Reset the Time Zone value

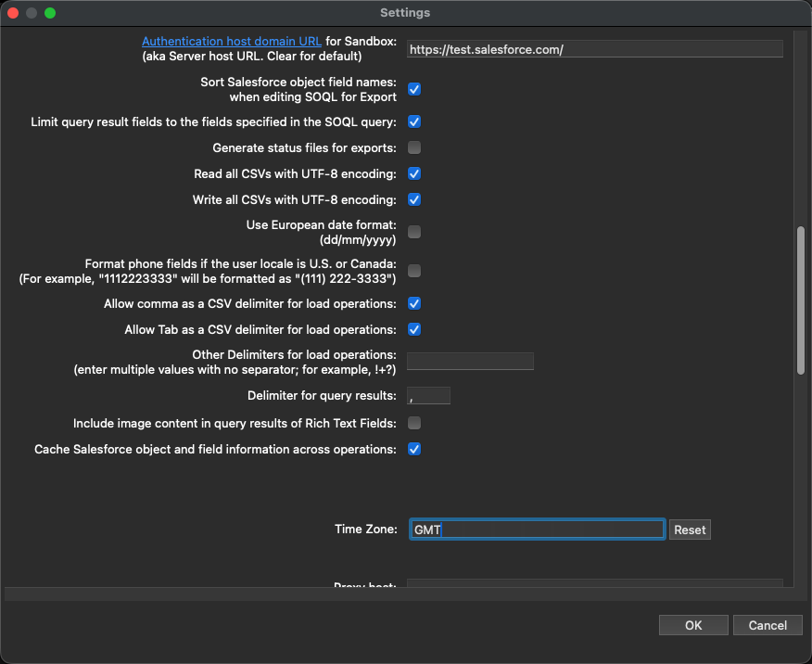[690, 530]
